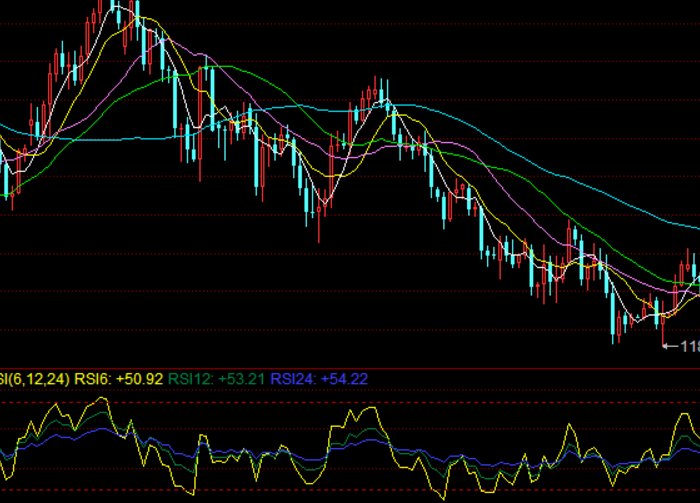
Task: Click the lowest price marker arrow label
Action: pyautogui.click(x=681, y=346)
